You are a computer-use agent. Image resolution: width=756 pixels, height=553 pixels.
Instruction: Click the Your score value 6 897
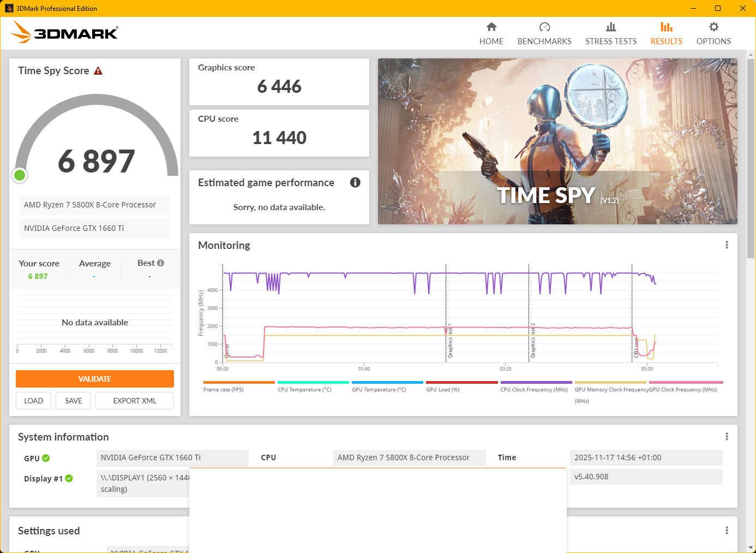point(38,276)
